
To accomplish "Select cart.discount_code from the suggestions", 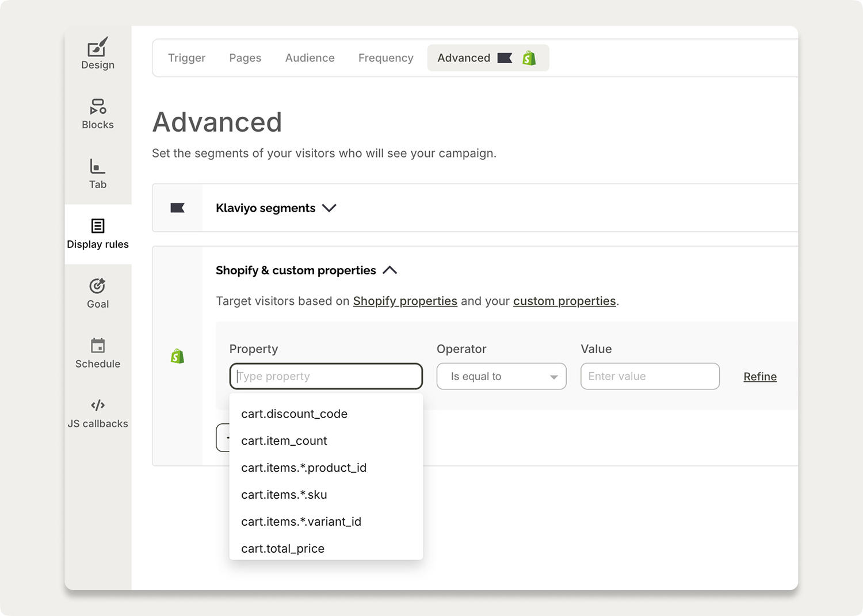I will coord(294,414).
